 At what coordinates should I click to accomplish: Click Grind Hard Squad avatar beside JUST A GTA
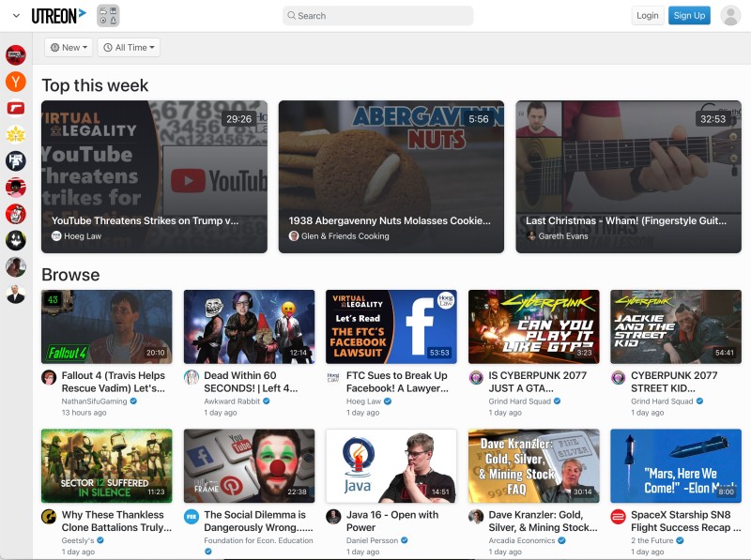476,377
